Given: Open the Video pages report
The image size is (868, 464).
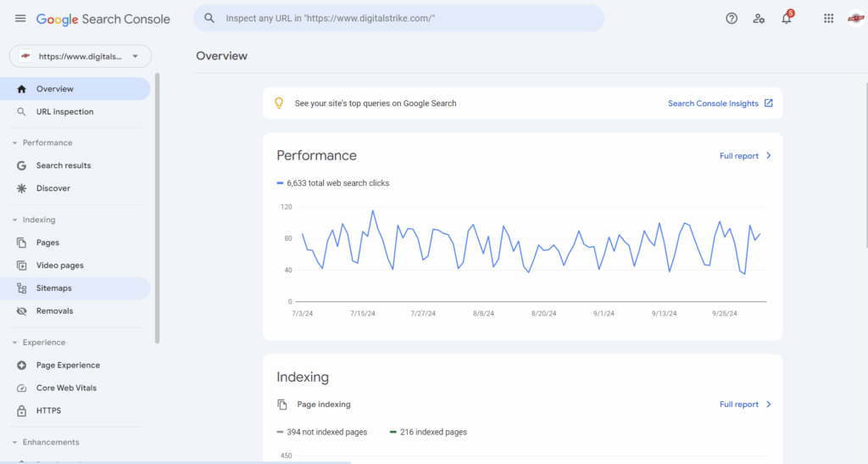Looking at the screenshot, I should coord(75,266).
